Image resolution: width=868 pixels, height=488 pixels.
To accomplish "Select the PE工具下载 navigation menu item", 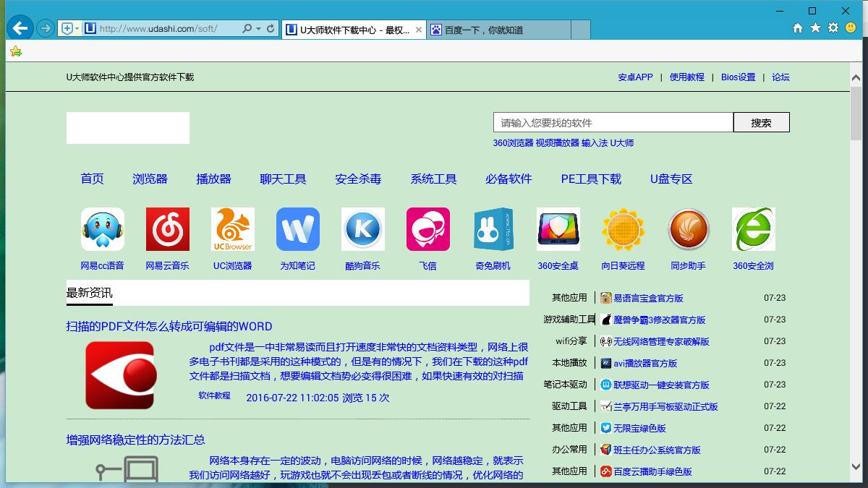I will coord(591,179).
